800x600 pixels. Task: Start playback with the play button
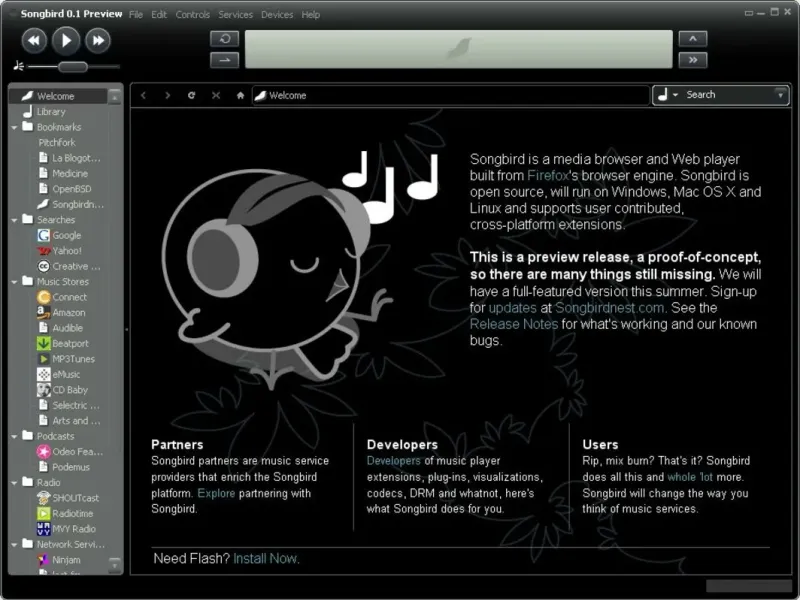tap(66, 40)
